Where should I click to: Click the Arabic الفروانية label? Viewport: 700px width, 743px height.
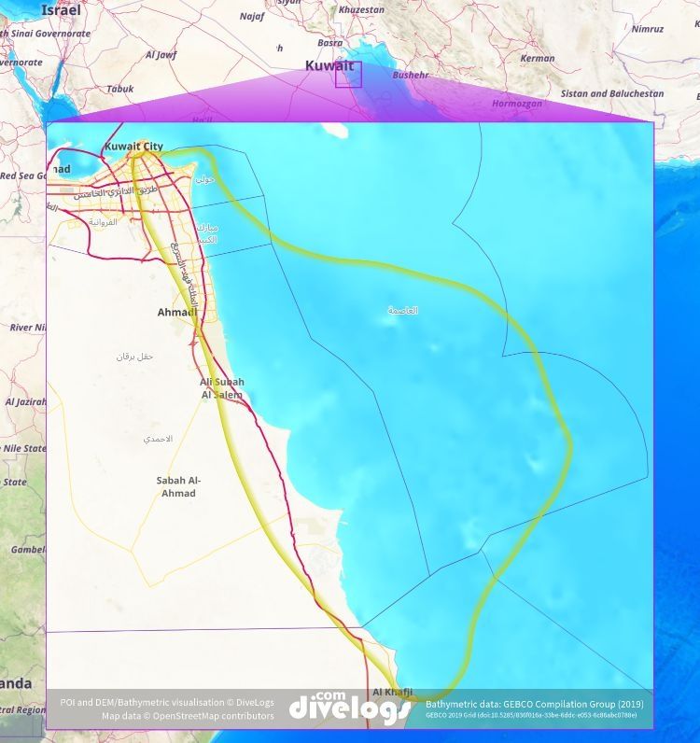pos(103,222)
